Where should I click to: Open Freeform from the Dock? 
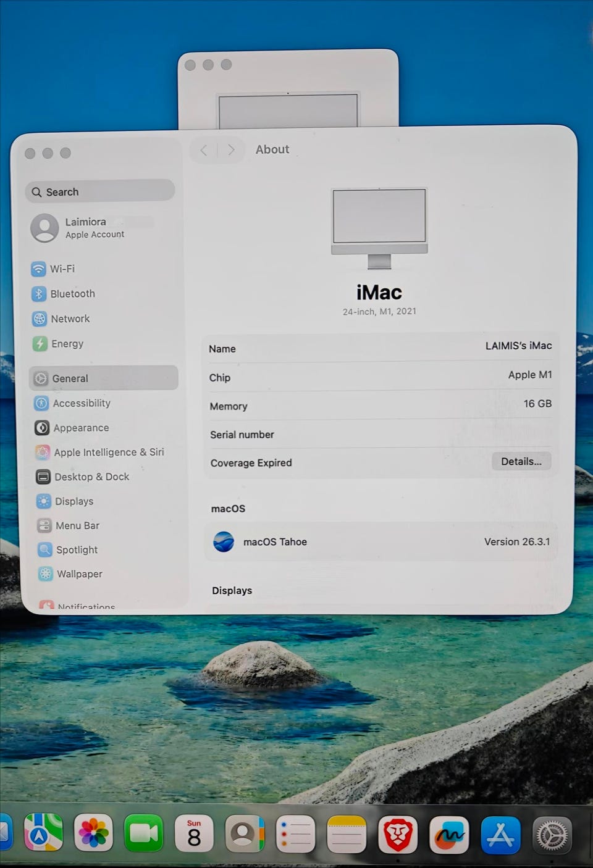point(449,834)
